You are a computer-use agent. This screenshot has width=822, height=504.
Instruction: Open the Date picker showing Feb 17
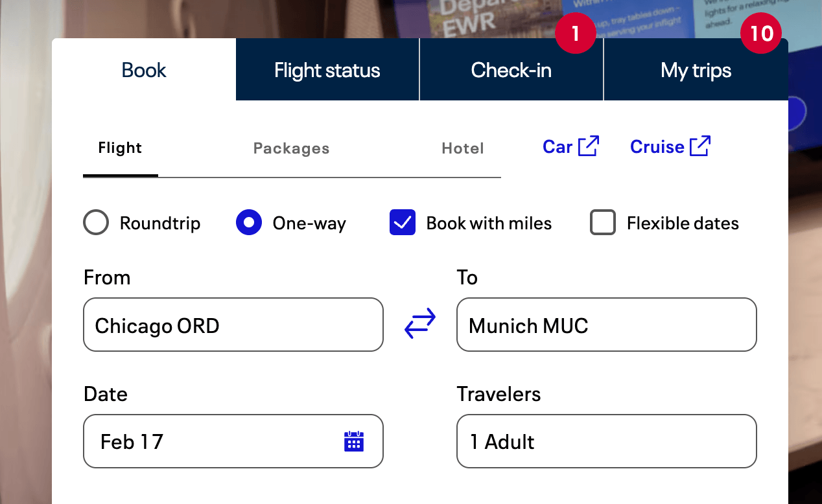[233, 441]
